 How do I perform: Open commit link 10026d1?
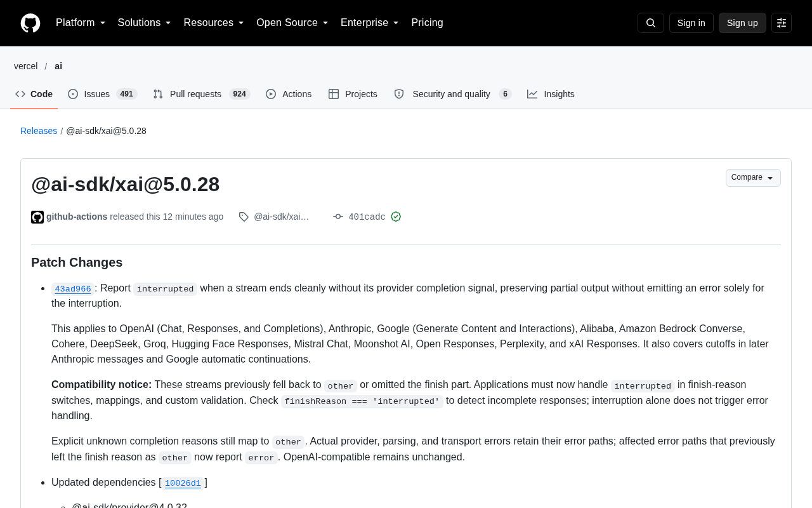[x=183, y=483]
